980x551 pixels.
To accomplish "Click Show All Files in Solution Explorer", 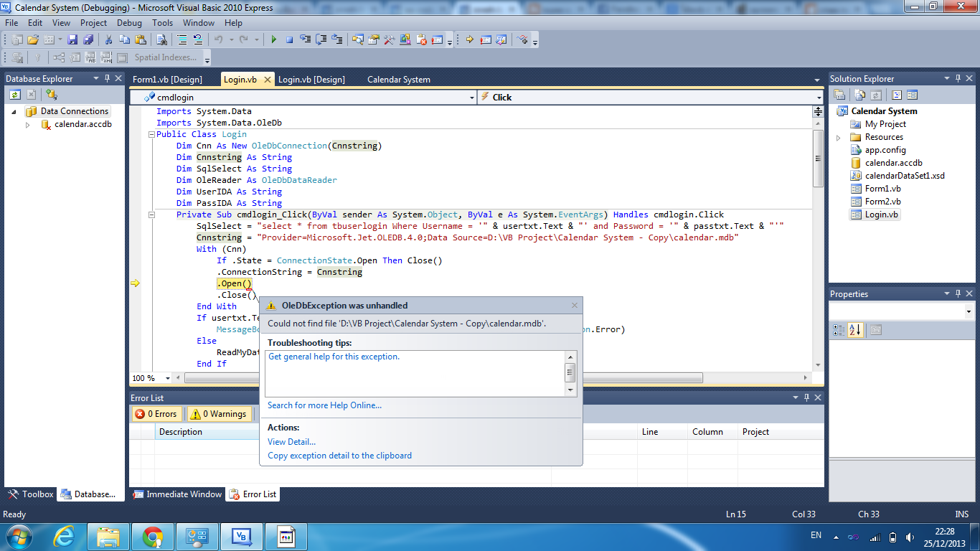I will tap(859, 95).
